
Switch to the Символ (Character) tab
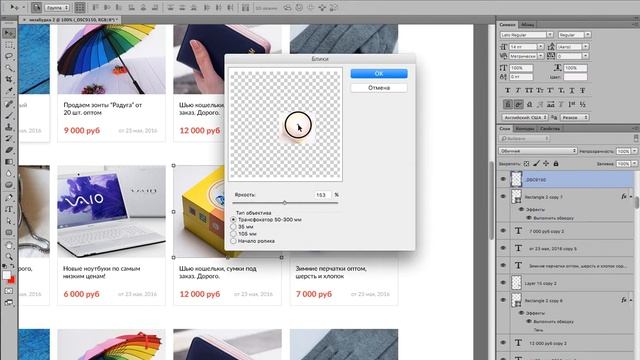[507, 24]
